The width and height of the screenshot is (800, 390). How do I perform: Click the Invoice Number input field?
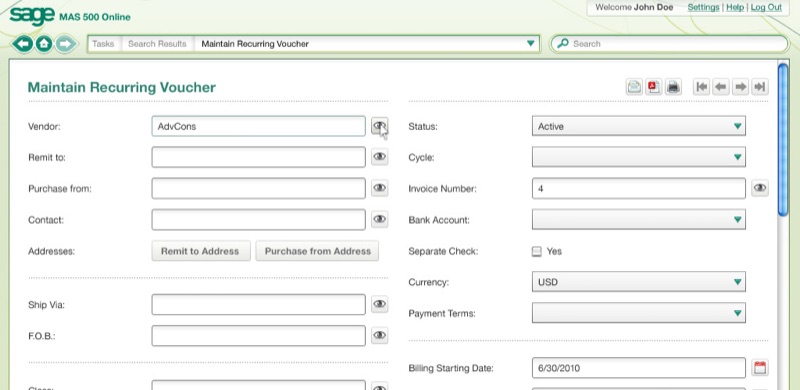pyautogui.click(x=638, y=188)
